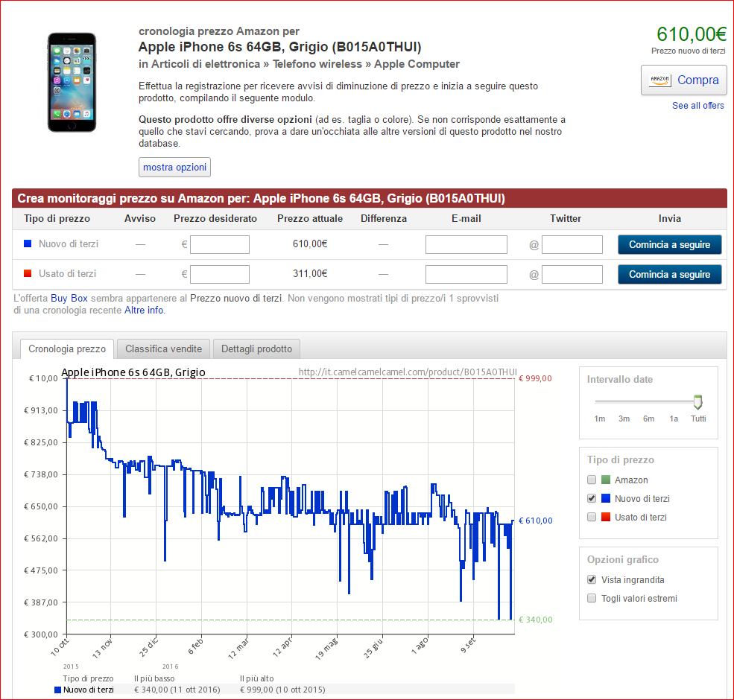Screen dimensions: 734x700
Task: Click Comincia a seguire for Nuovo di terzi
Action: coord(669,244)
